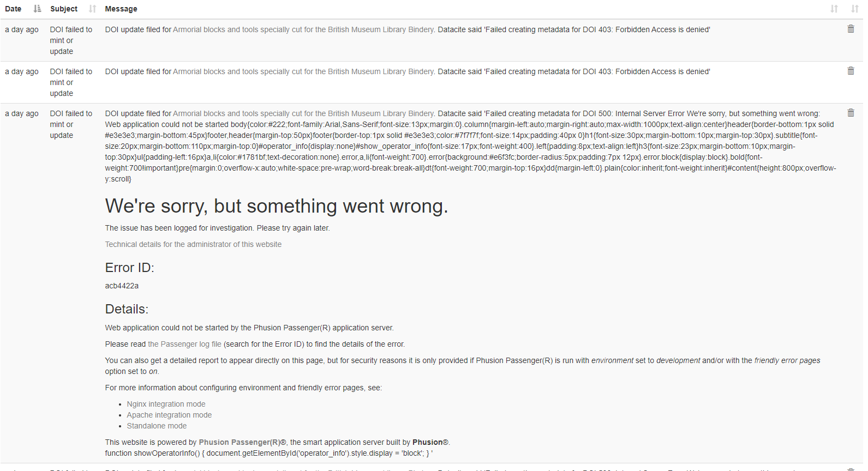This screenshot has height=471, width=868.
Task: Sort notifications by the Subject column
Action: [91, 9]
